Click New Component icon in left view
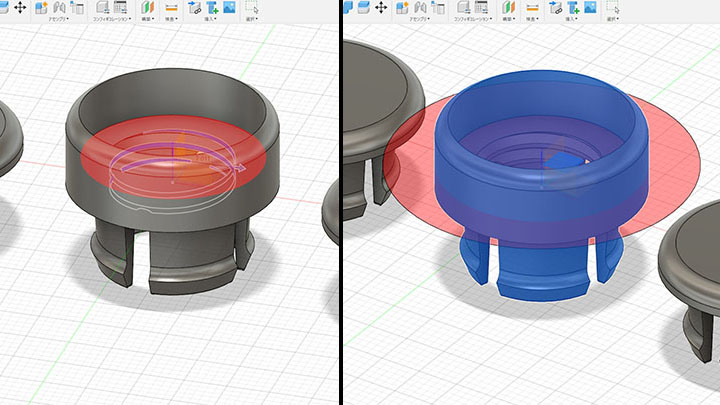This screenshot has width=720, height=405. click(x=41, y=7)
